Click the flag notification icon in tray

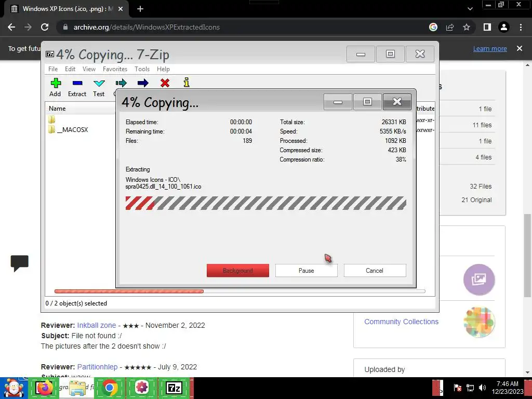(457, 388)
